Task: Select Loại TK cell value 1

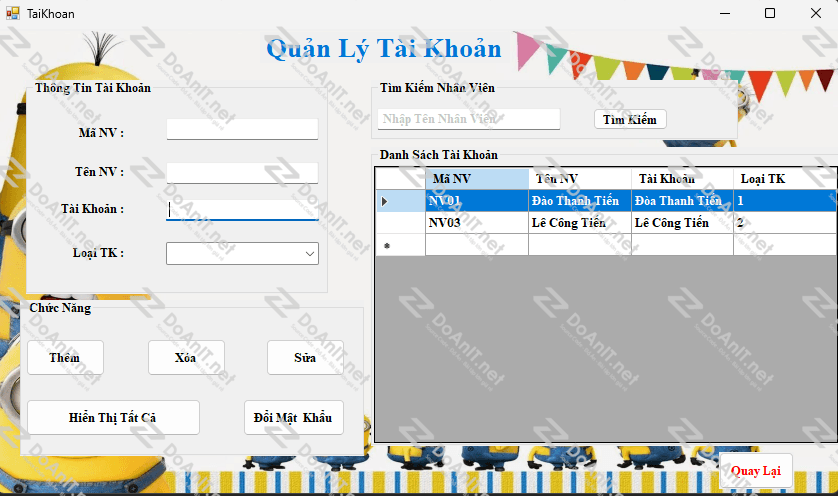Action: click(785, 201)
